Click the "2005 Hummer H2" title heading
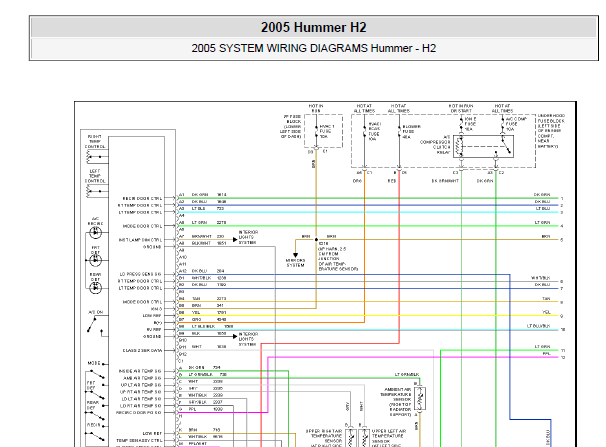The image size is (606, 447). click(x=313, y=27)
